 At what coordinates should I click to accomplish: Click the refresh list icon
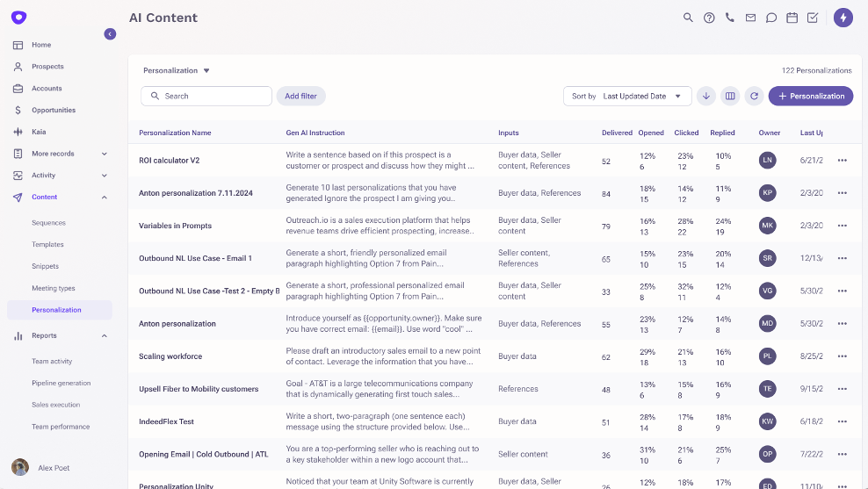[x=754, y=97]
